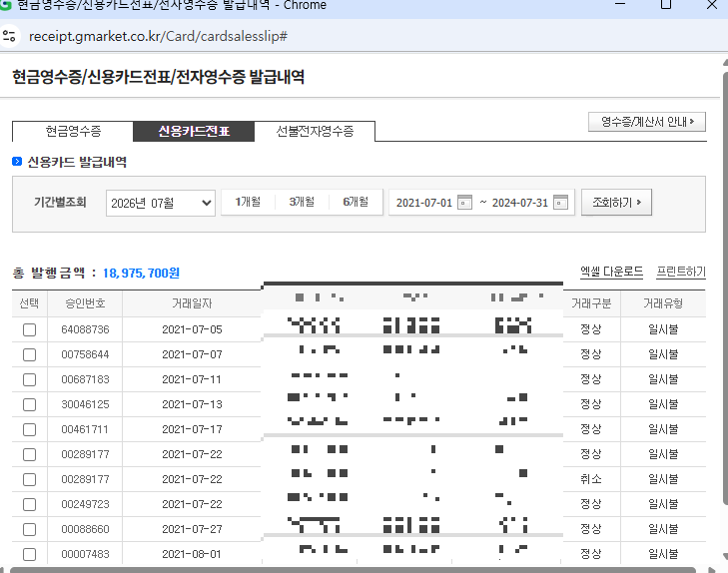
Task: Click the 취소 transaction status cell
Action: coord(591,479)
